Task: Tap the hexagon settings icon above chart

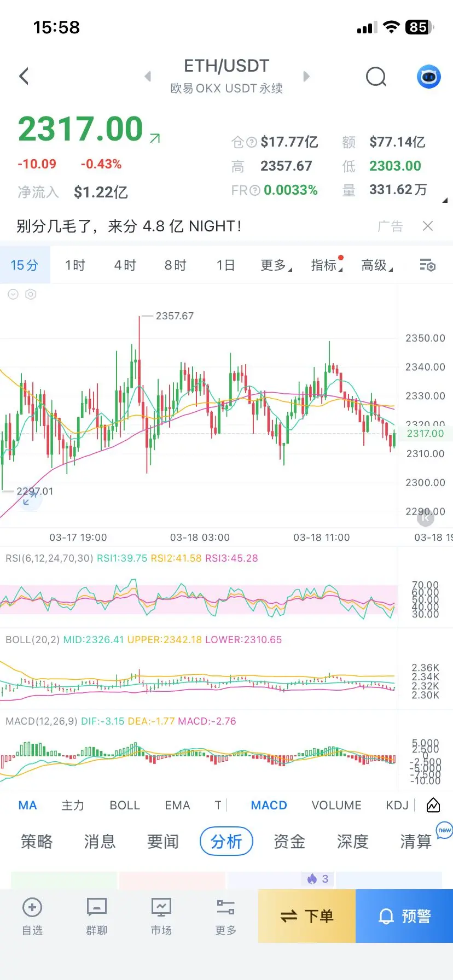Action: 31,294
